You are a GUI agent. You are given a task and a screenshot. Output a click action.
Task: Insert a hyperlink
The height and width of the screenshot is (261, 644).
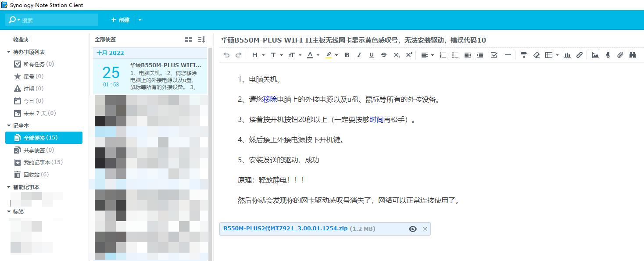point(579,55)
